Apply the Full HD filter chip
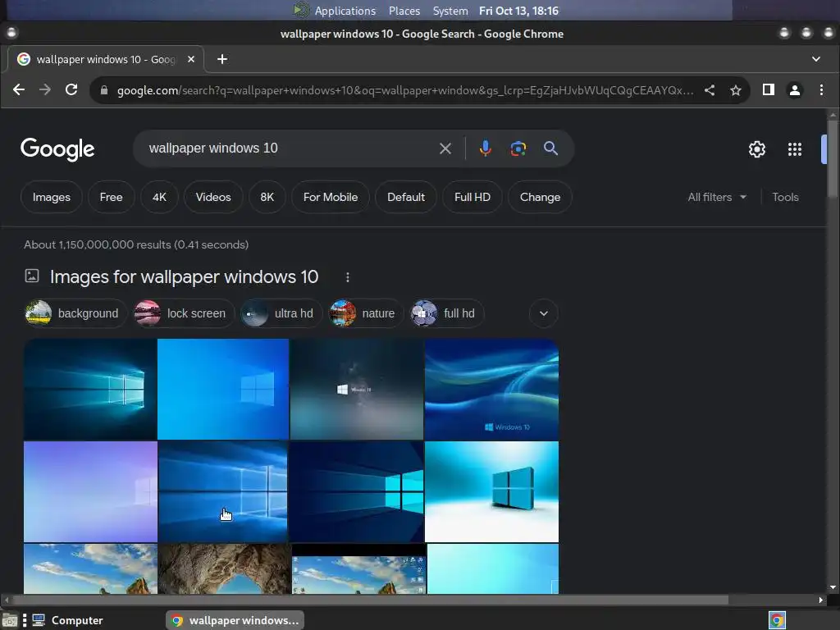The width and height of the screenshot is (840, 630). point(472,197)
